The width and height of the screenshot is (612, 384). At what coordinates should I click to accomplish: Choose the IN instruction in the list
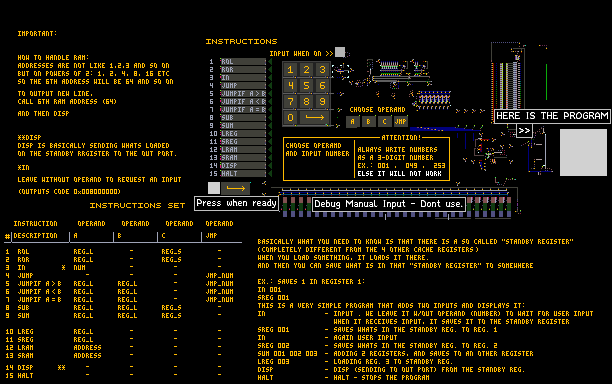click(243, 78)
